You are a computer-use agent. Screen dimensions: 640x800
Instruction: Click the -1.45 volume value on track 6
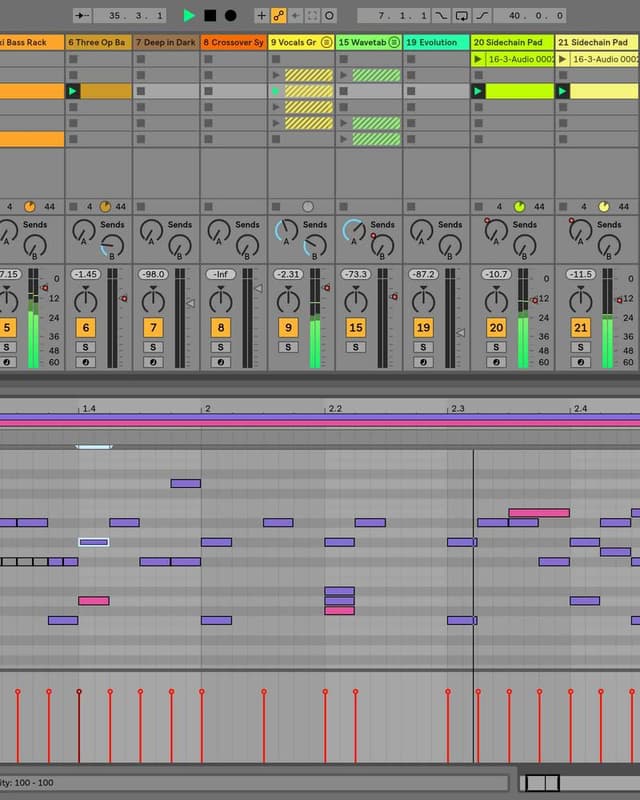click(86, 274)
